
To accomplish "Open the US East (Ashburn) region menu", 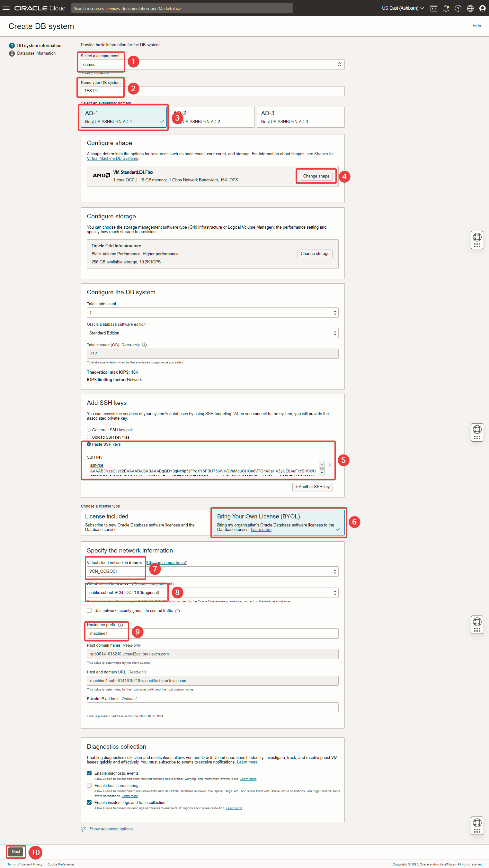I will (x=403, y=8).
